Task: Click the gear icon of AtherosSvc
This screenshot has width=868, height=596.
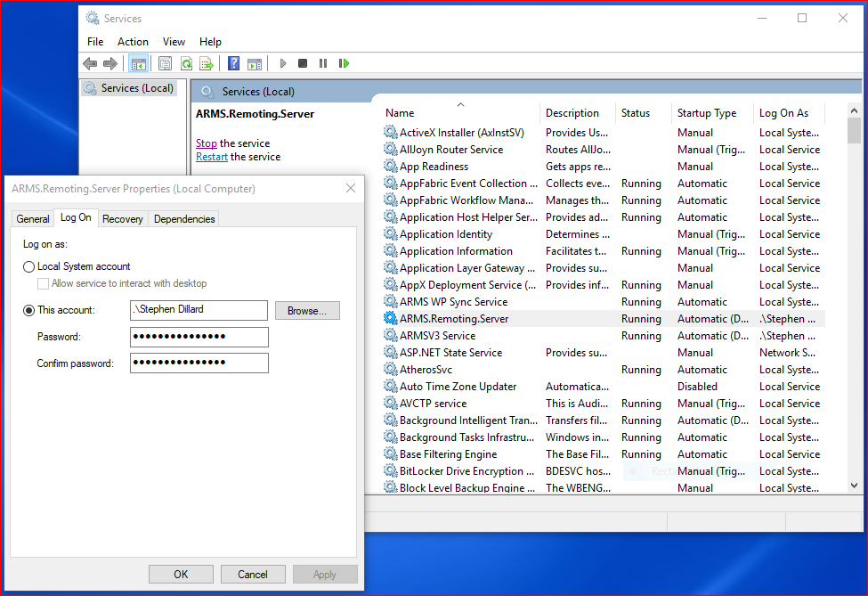Action: click(390, 369)
